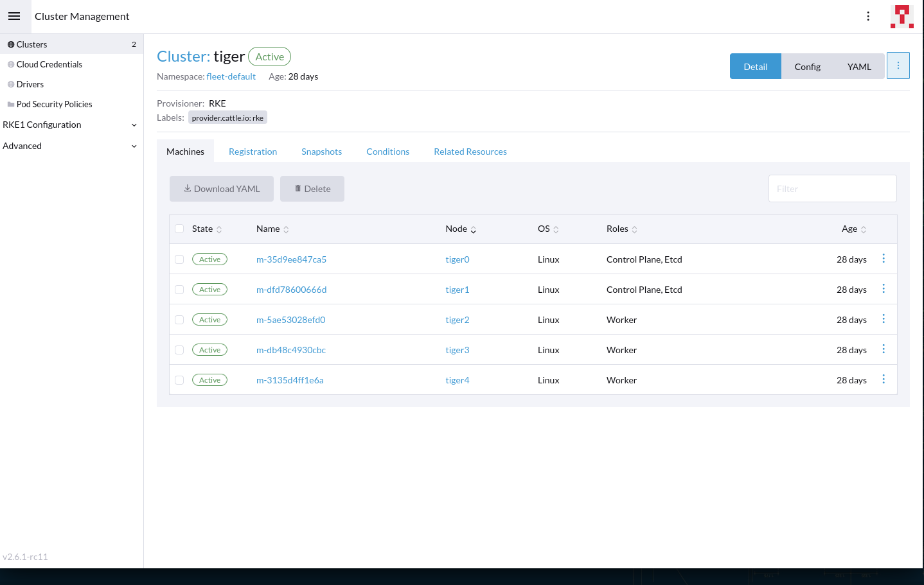
Task: Open Pod Security Policies in sidebar
Action: tap(71, 104)
